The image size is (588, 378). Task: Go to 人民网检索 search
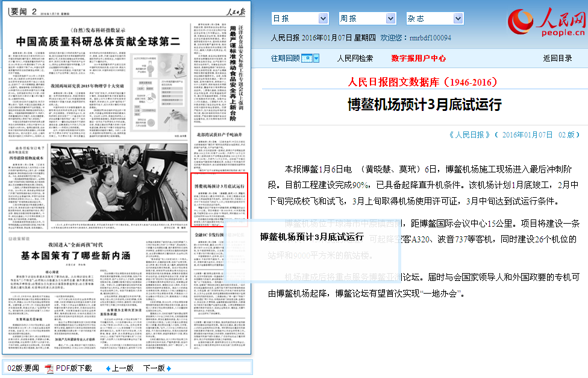point(355,58)
